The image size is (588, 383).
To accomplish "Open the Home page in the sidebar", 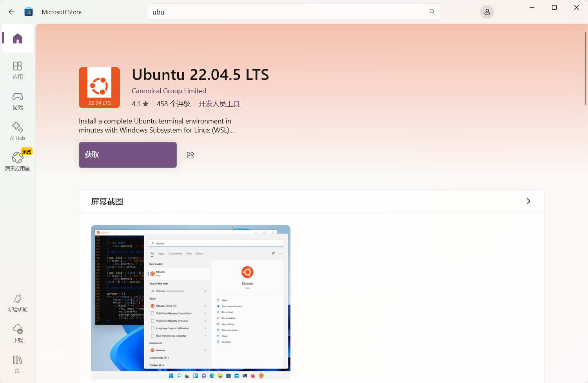I will click(x=18, y=38).
